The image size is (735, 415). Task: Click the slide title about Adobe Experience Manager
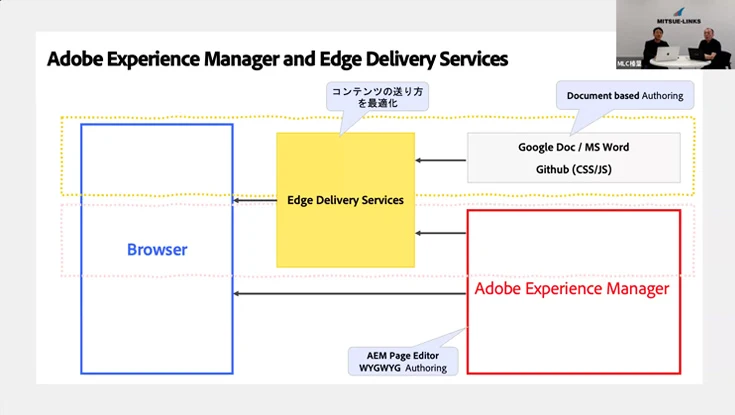click(x=278, y=60)
